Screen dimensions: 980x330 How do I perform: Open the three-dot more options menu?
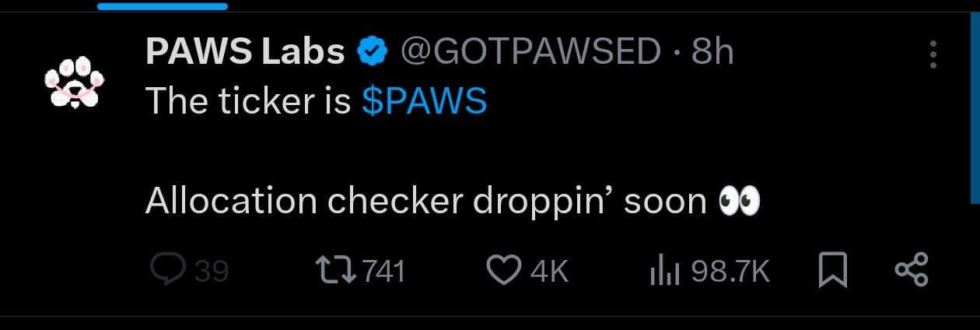(x=933, y=54)
